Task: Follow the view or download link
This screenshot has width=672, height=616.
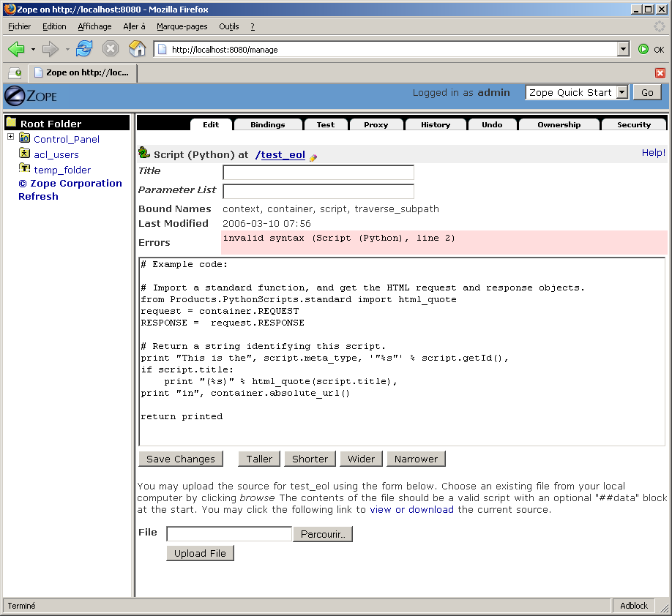Action: (411, 509)
